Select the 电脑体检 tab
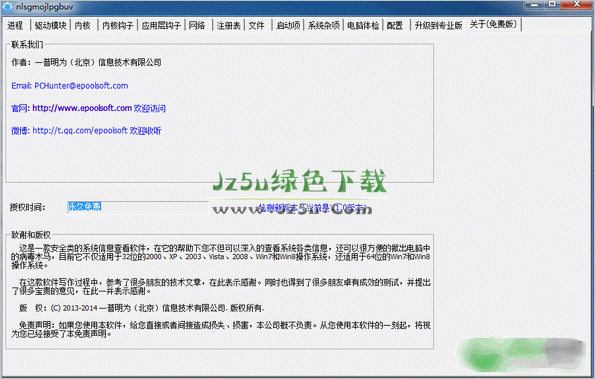Screen dimensions: 595x379 click(363, 25)
